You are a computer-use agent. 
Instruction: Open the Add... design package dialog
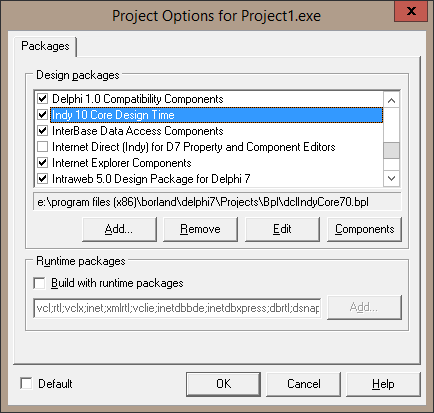(x=119, y=229)
